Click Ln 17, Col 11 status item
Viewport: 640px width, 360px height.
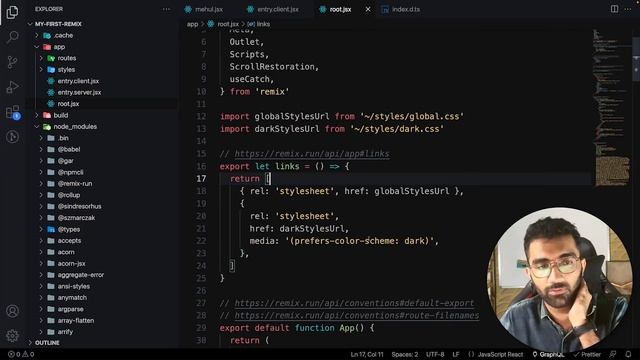(x=367, y=354)
